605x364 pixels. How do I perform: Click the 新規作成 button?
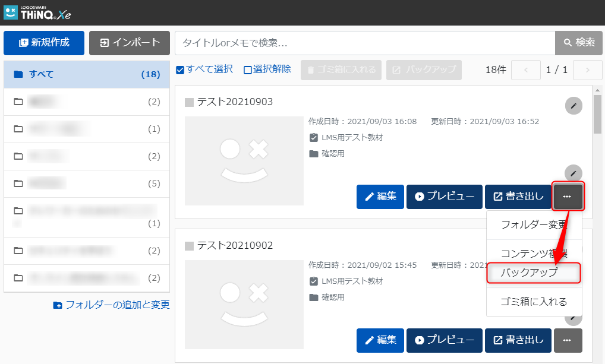[44, 43]
